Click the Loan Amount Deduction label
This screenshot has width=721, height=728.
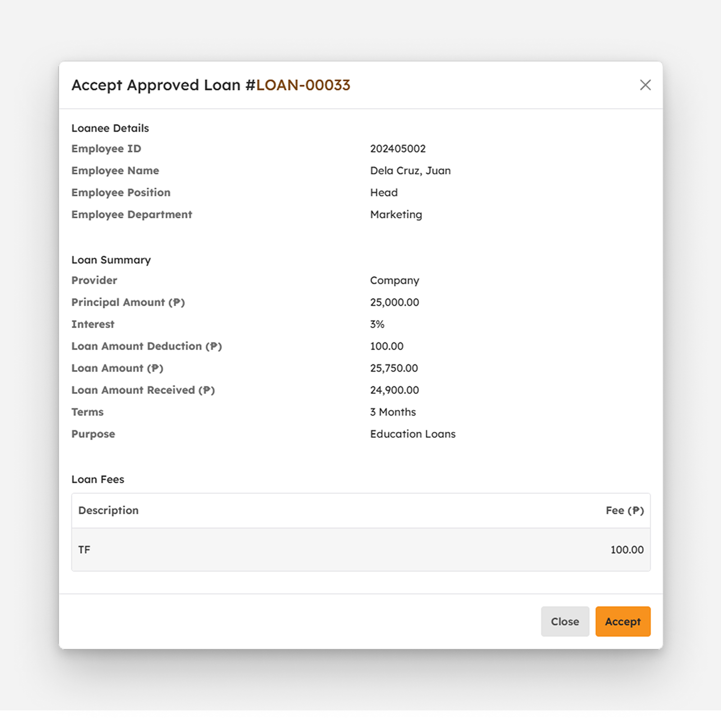click(147, 346)
